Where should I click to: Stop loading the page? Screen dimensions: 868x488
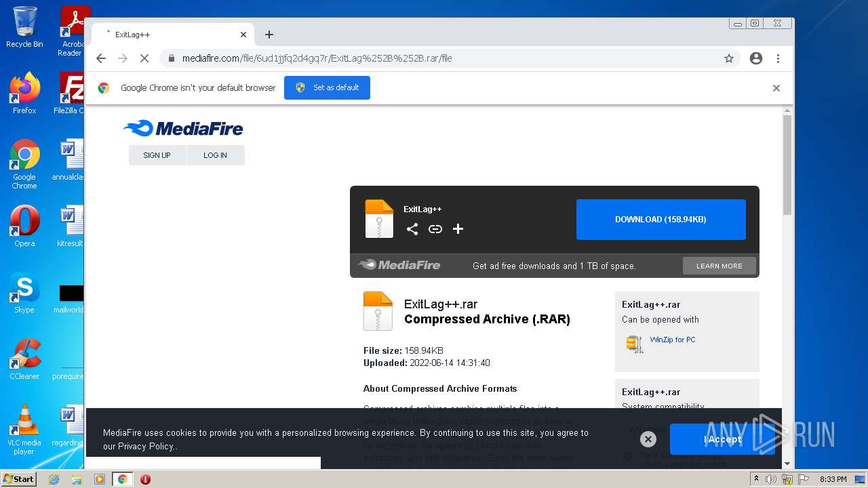pyautogui.click(x=144, y=58)
